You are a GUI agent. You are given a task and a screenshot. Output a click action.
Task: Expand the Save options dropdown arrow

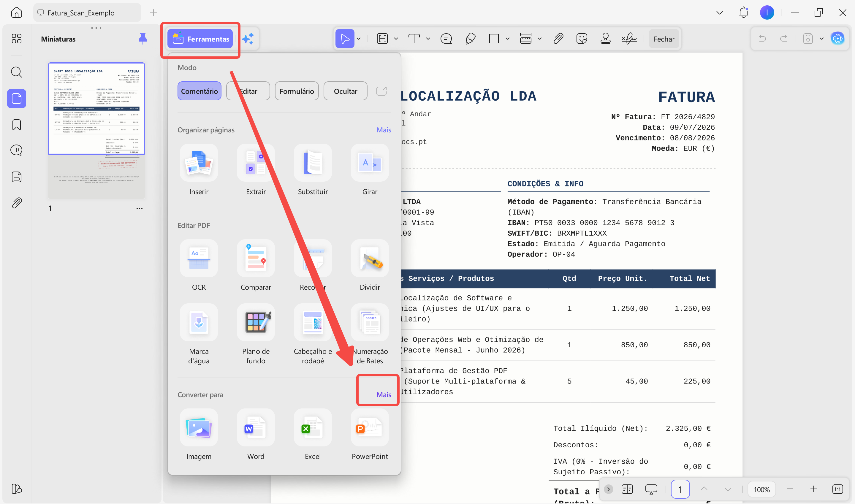coord(821,39)
